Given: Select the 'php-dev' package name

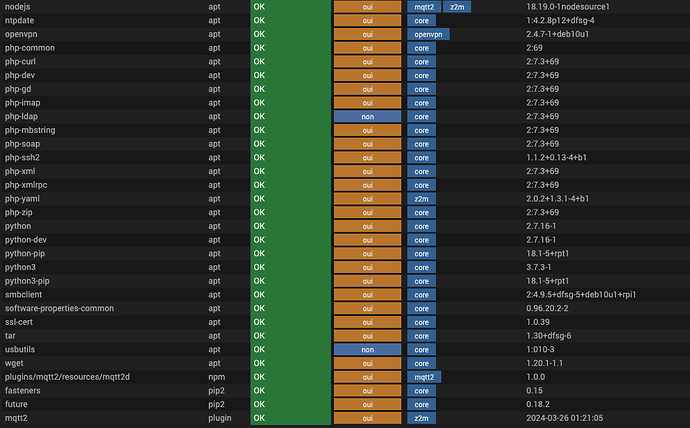Looking at the screenshot, I should click(x=20, y=75).
